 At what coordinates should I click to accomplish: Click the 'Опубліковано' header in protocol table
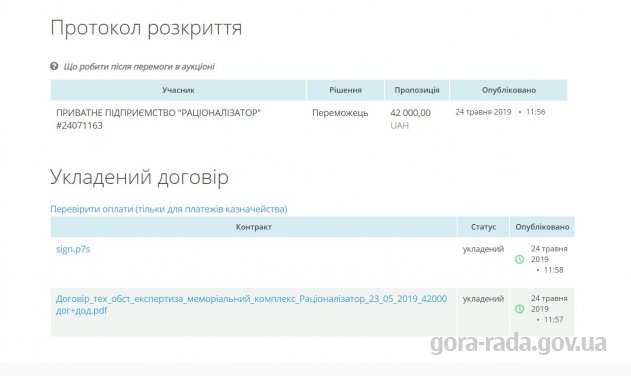[509, 90]
